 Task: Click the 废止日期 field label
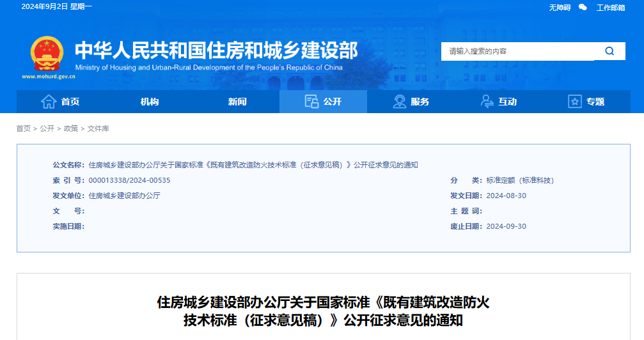[466, 226]
